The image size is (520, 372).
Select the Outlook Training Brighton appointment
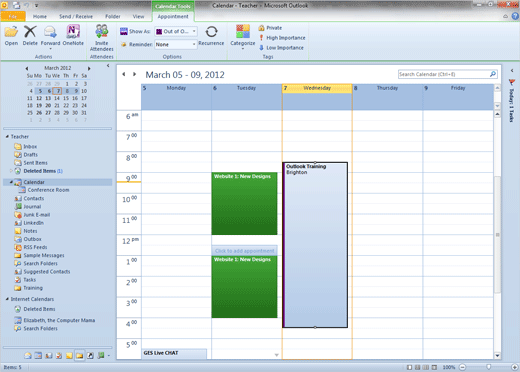[x=315, y=245]
